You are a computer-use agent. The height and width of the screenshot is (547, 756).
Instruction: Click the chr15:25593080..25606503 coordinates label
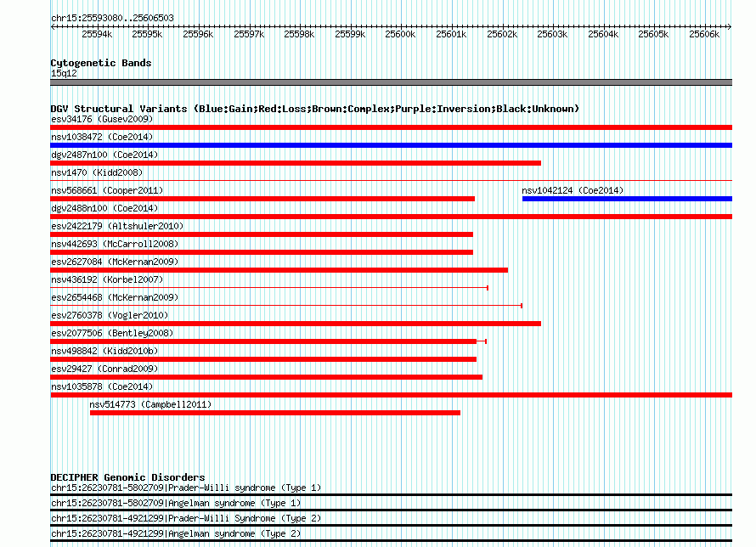(112, 18)
